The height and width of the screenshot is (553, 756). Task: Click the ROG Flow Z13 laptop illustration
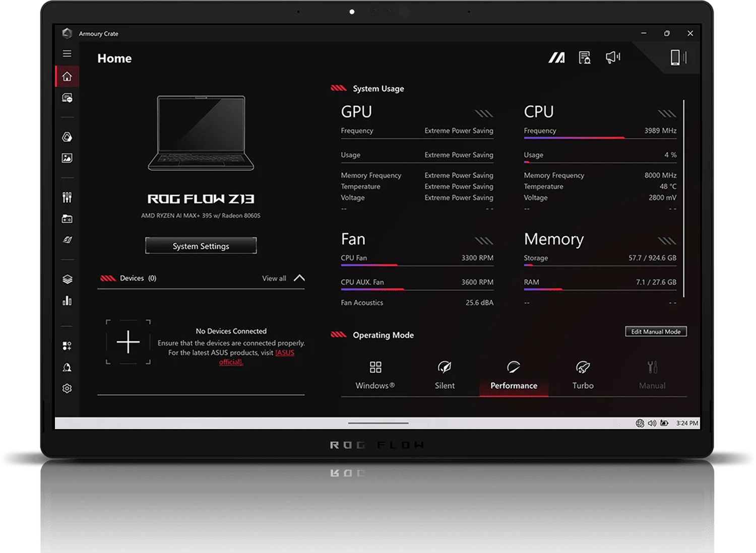[201, 133]
